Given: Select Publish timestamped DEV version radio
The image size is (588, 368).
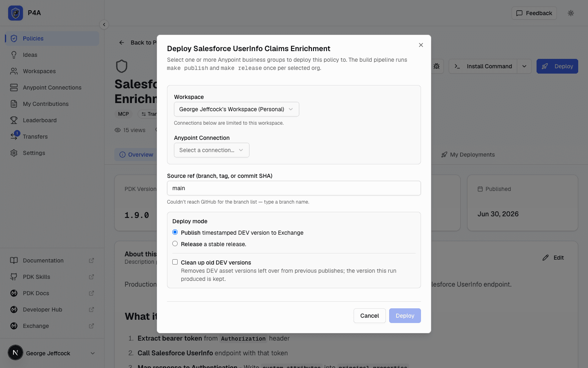Looking at the screenshot, I should pyautogui.click(x=175, y=232).
